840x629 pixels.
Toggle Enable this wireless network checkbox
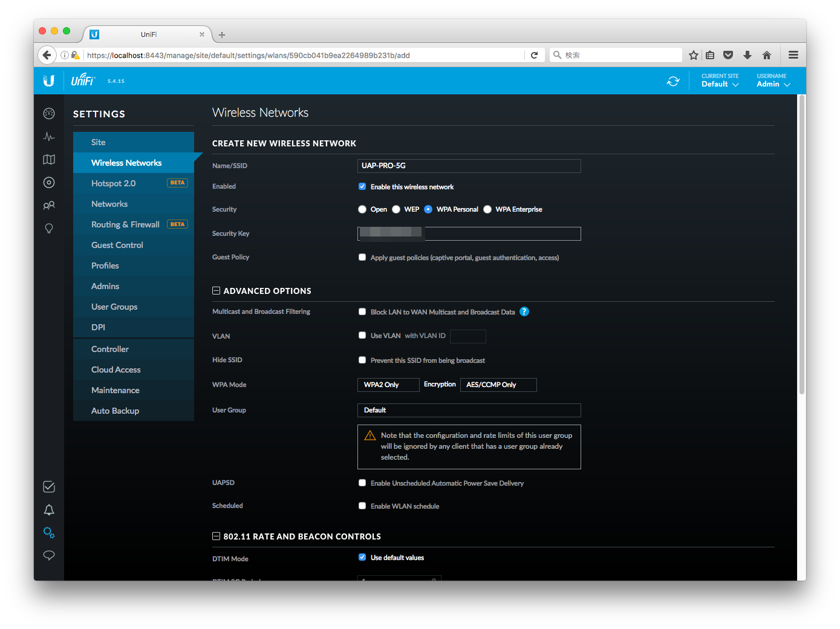[x=362, y=186]
